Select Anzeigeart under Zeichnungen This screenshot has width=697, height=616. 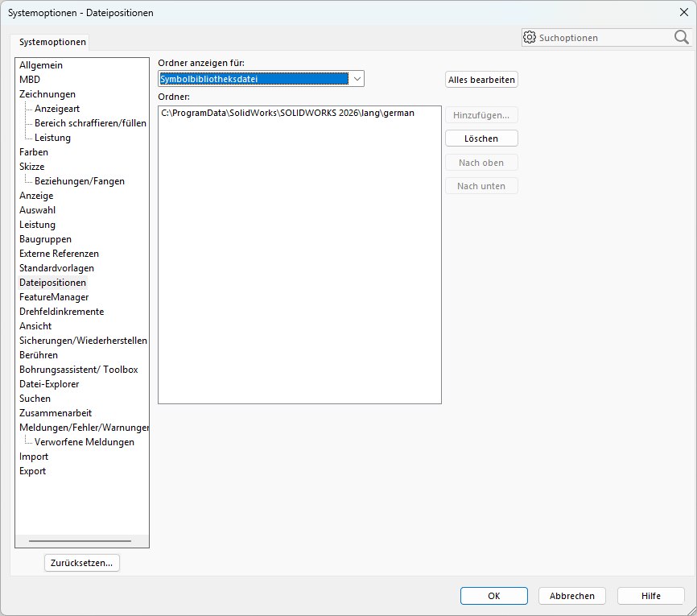click(x=58, y=108)
